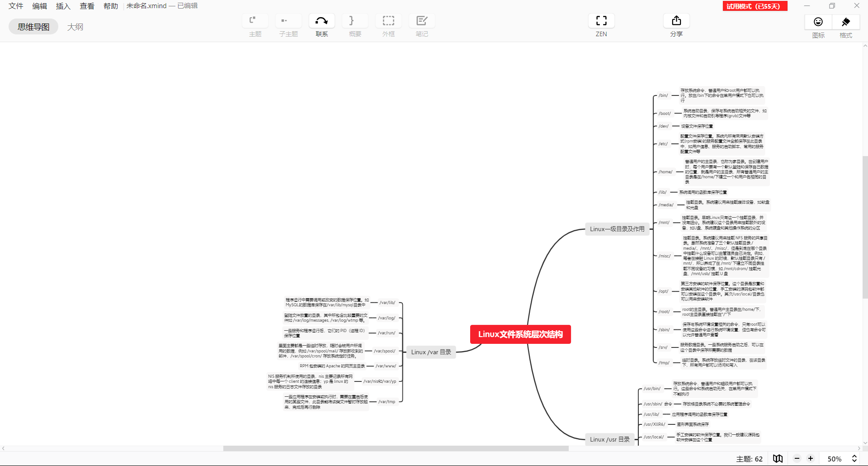Decrease zoom with the minus control
This screenshot has width=868, height=466.
pos(797,458)
